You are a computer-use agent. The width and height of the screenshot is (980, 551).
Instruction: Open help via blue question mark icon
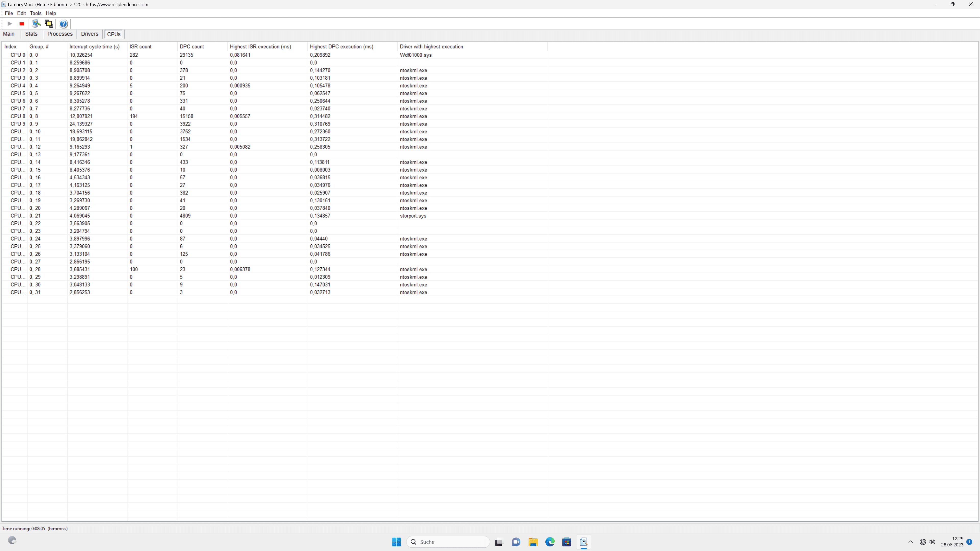pyautogui.click(x=64, y=24)
